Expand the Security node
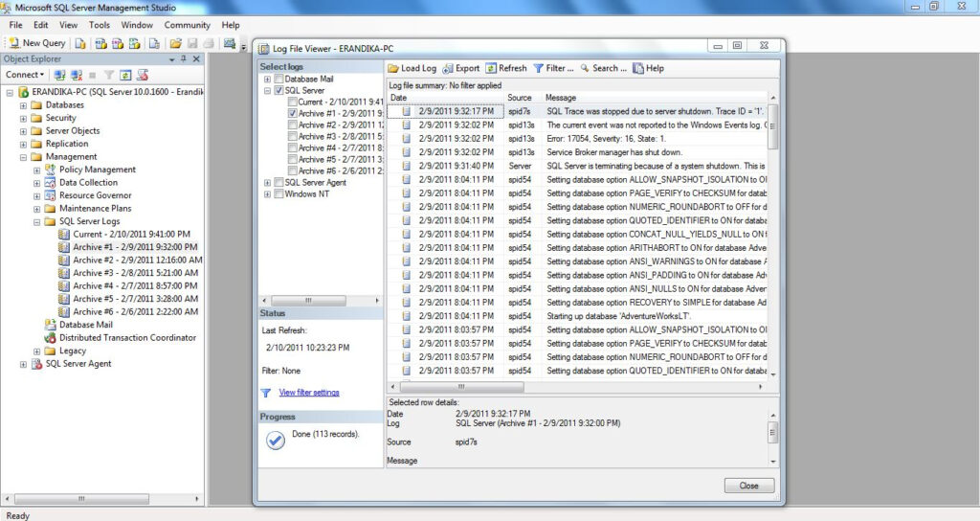Screen dimensions: 980x521 [x=23, y=118]
